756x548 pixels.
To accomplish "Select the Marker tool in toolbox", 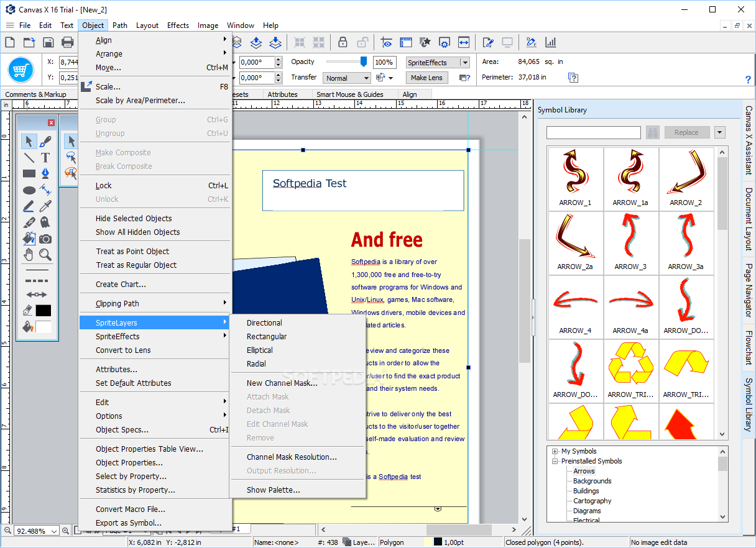I will pyautogui.click(x=29, y=206).
